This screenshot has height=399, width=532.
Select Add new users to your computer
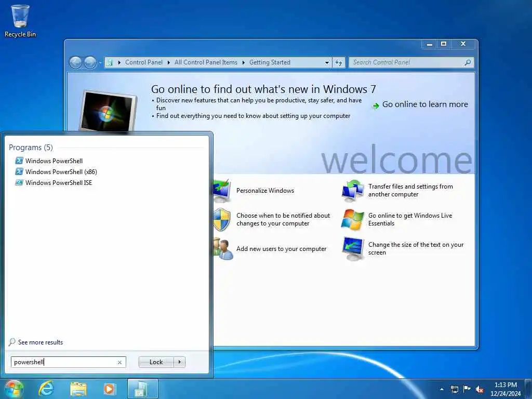tap(281, 249)
